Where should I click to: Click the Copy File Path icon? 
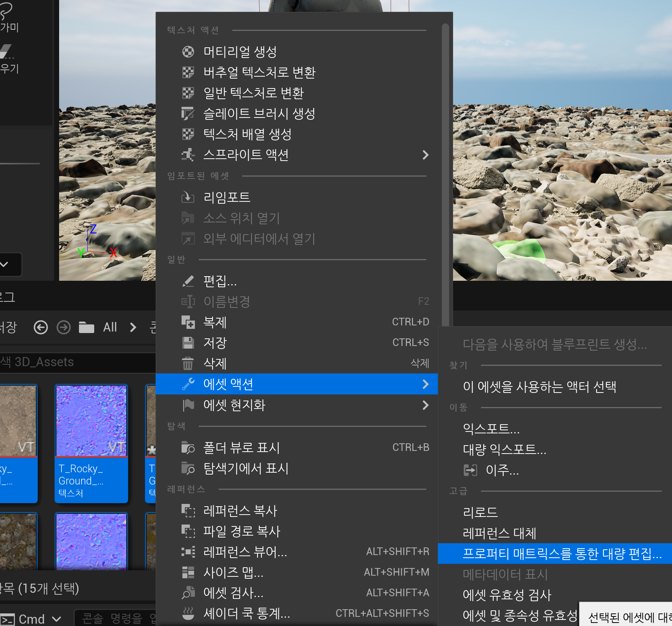pyautogui.click(x=188, y=531)
